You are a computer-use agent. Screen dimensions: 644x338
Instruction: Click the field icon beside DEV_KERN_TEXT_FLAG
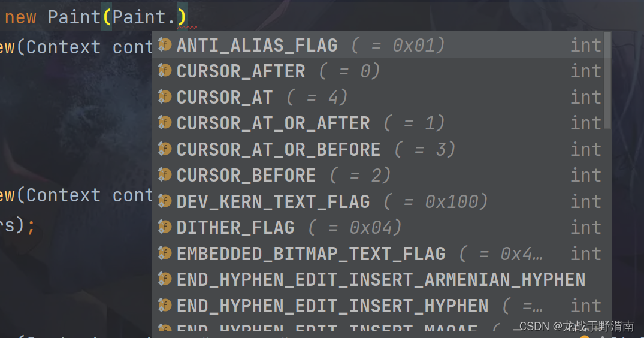point(165,201)
